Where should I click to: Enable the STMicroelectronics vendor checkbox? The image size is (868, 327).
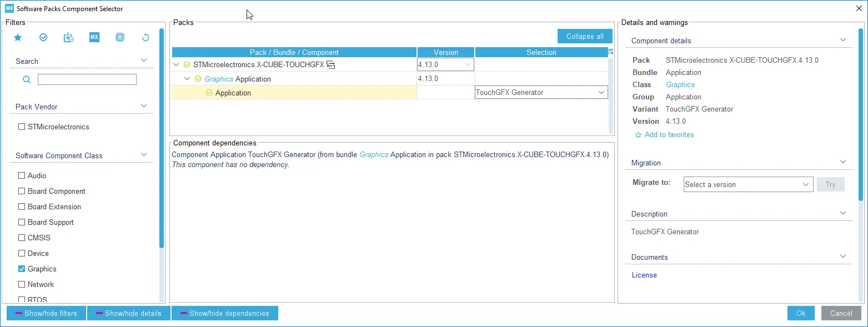point(22,127)
